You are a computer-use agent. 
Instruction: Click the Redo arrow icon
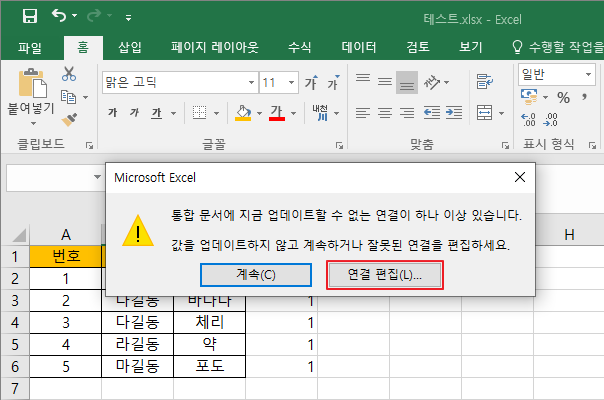[94, 16]
